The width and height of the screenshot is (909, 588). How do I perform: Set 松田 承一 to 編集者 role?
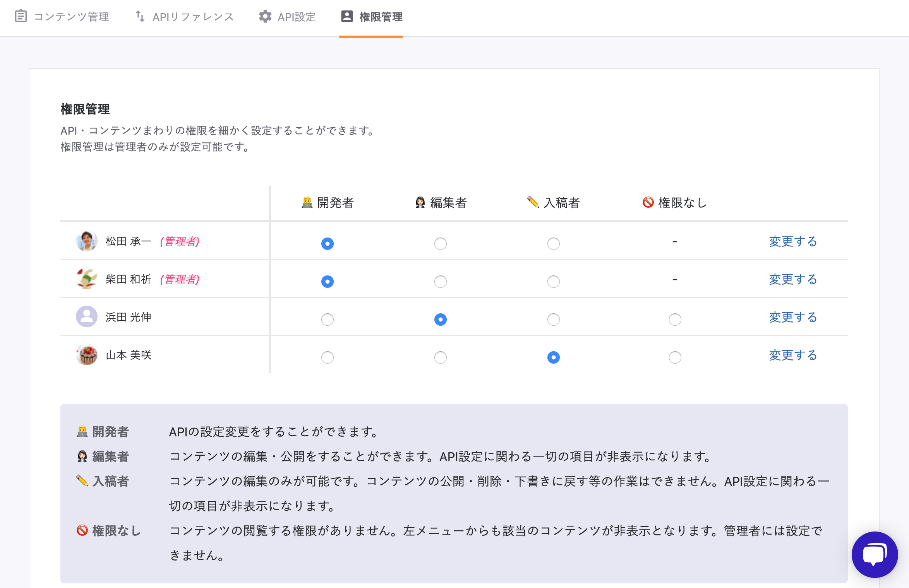[x=441, y=244]
